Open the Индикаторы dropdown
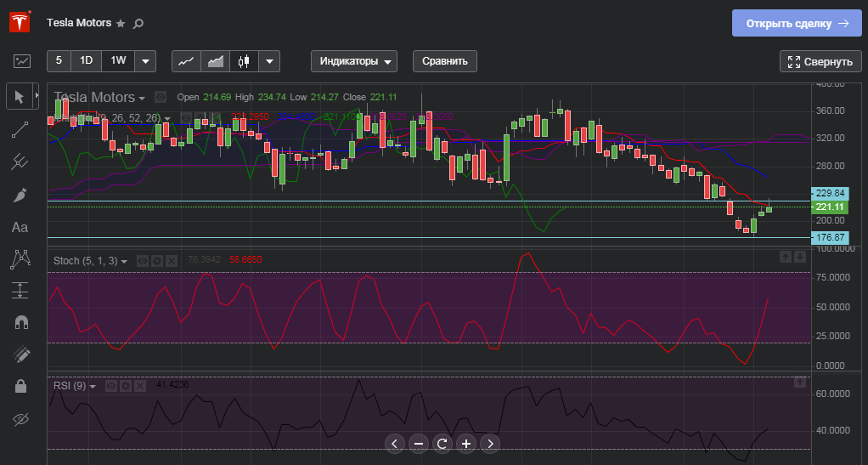 [354, 61]
